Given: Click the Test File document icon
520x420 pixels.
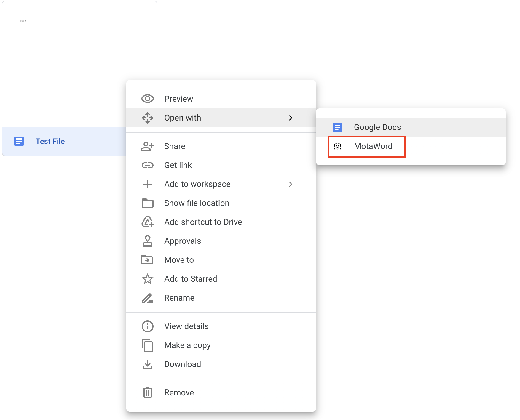Looking at the screenshot, I should click(19, 141).
